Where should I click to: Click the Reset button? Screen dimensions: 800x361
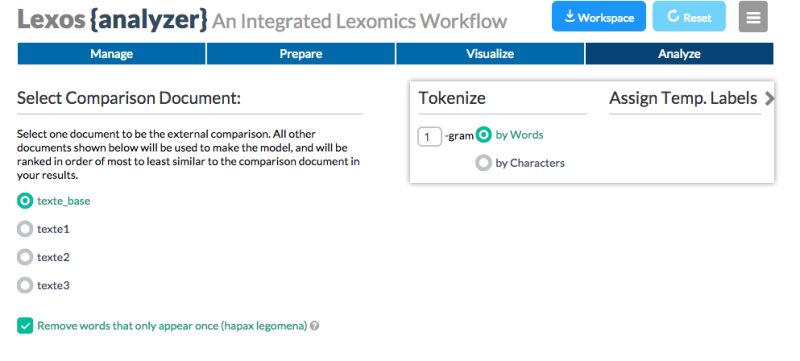(689, 17)
